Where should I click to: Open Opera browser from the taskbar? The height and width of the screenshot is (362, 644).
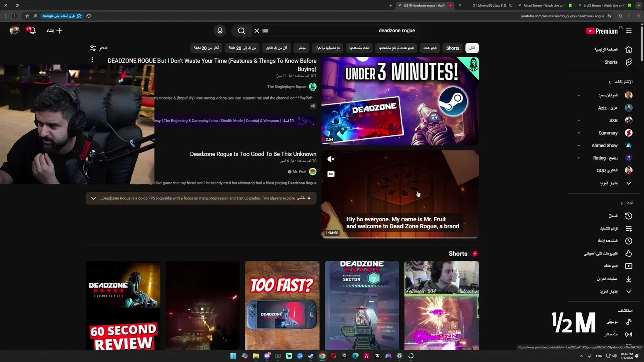click(333, 356)
